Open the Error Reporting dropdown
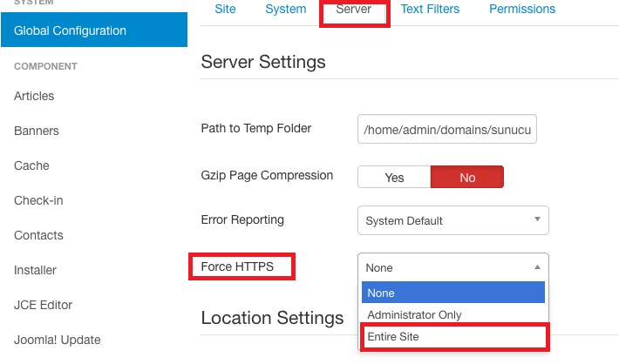This screenshot has width=619, height=364. pyautogui.click(x=453, y=220)
